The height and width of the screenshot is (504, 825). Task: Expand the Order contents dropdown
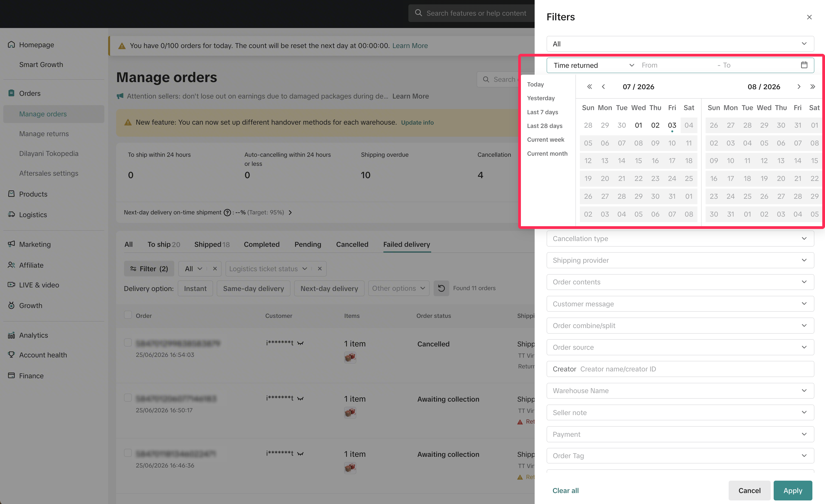pos(680,282)
